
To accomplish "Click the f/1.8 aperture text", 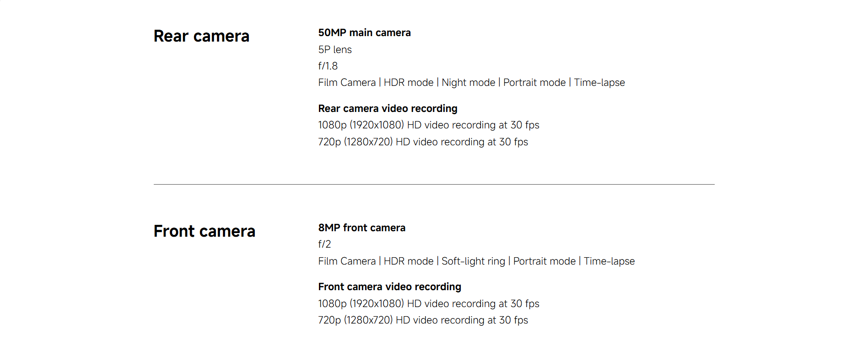I will pyautogui.click(x=328, y=66).
